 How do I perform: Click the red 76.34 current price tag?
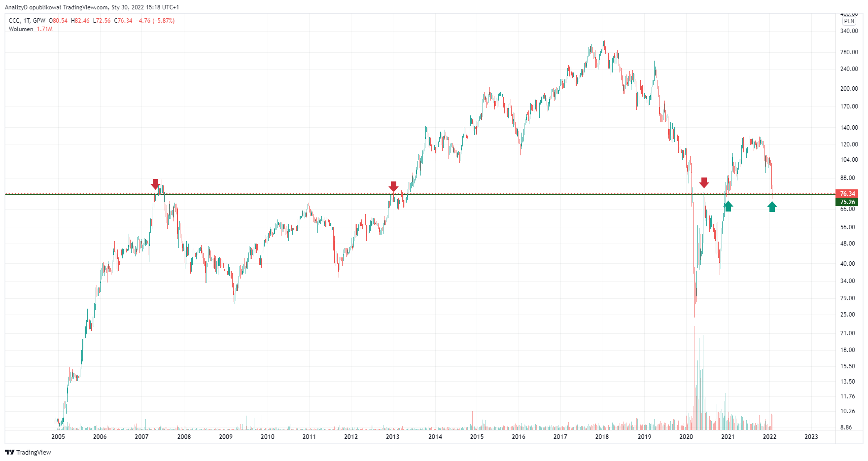coord(847,194)
